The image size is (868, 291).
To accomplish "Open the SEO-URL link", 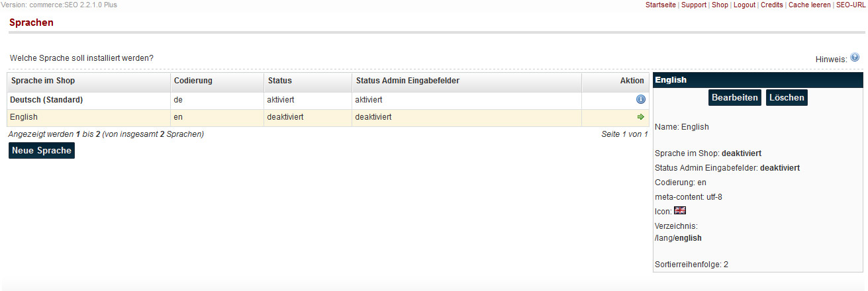I will [850, 5].
